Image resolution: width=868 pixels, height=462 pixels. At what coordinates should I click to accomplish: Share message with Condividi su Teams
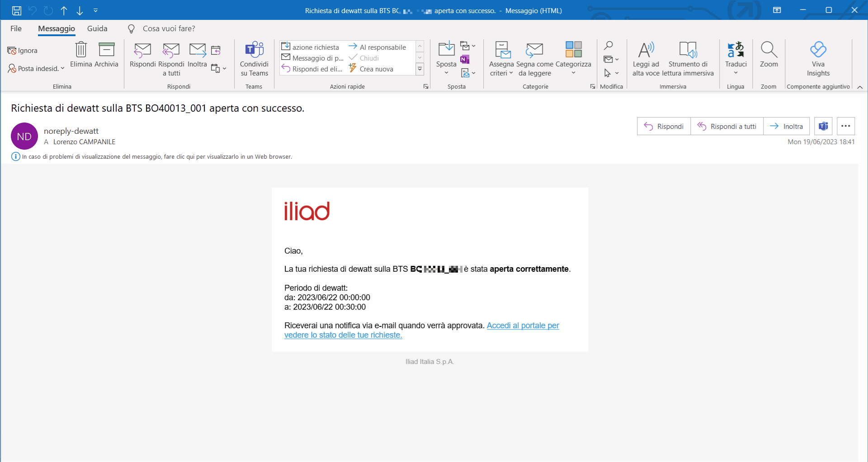pos(254,59)
